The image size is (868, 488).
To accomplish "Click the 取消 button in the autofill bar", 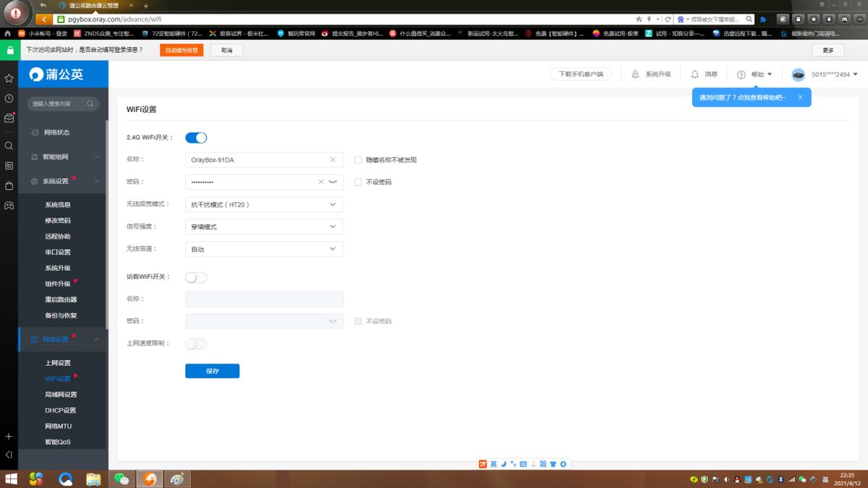I will (x=227, y=50).
